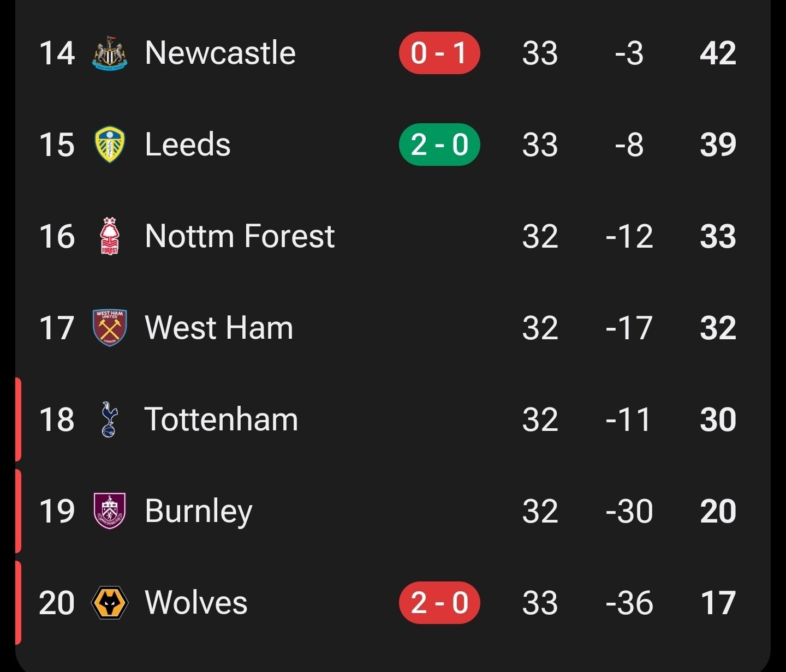Click the Tottenham club crest
The image size is (786, 672).
pos(110,420)
